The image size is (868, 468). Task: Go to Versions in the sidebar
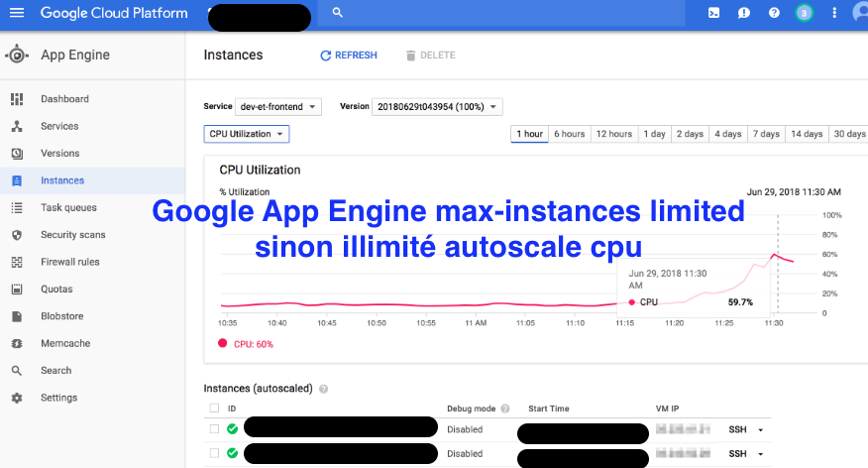[x=59, y=153]
